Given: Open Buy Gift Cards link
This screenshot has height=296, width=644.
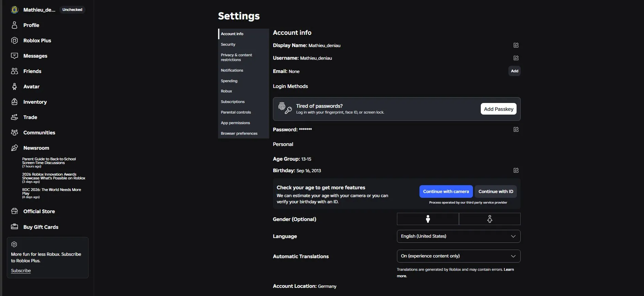Looking at the screenshot, I should click(41, 227).
